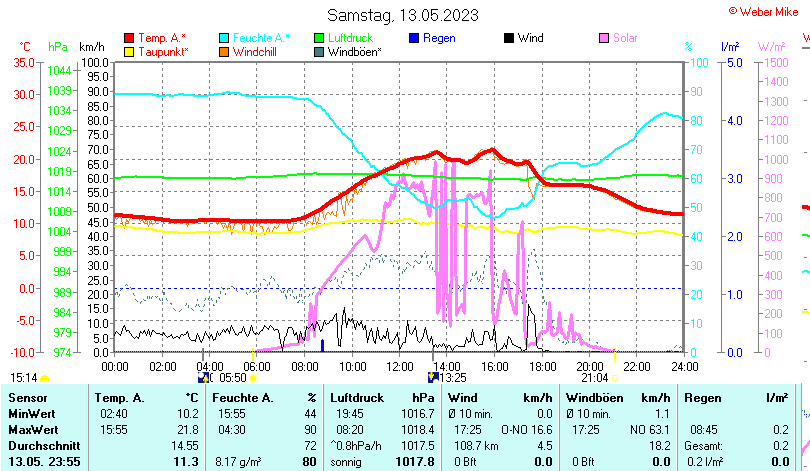
Task: Click the absolute humidity 8.17 g/m³
Action: (x=238, y=462)
